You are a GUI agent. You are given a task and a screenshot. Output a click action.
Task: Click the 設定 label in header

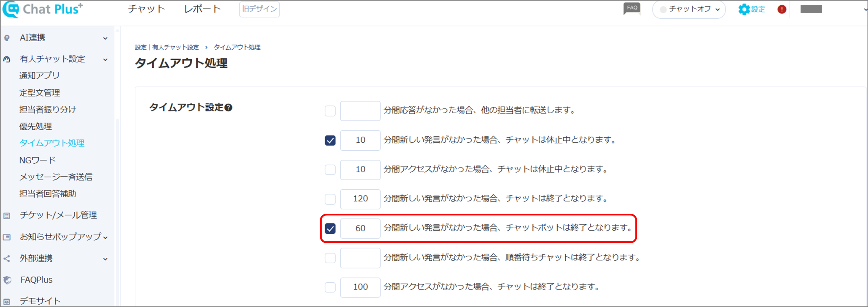point(758,10)
